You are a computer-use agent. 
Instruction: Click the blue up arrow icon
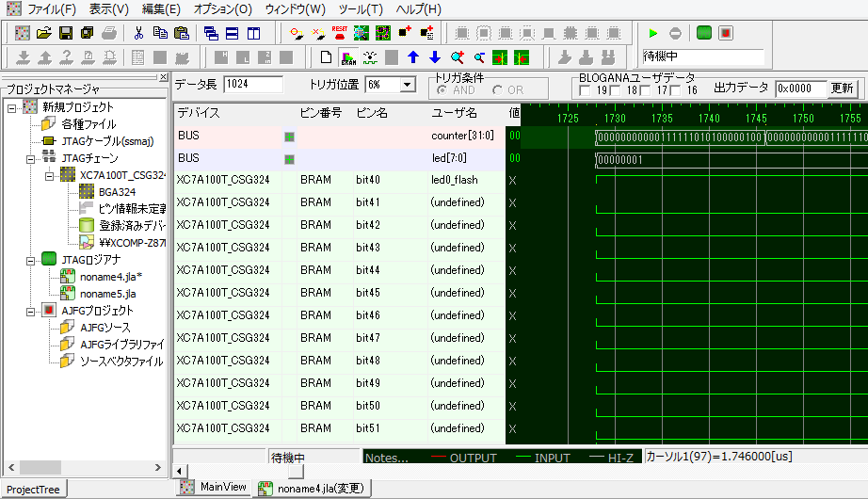(412, 57)
